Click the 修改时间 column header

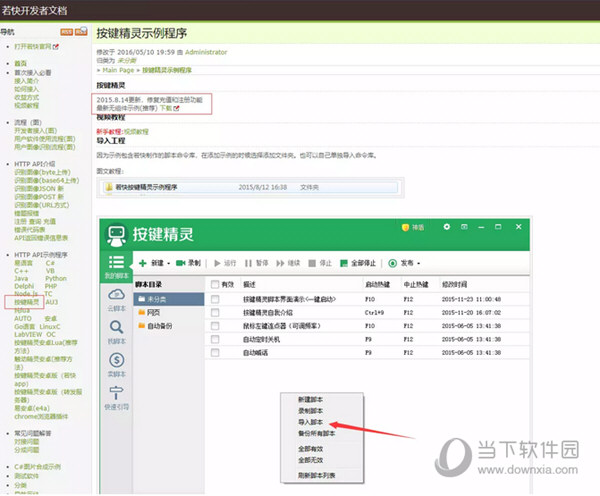pos(454,284)
